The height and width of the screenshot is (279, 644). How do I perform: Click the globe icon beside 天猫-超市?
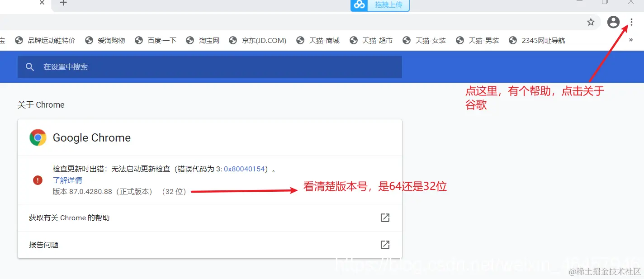click(x=353, y=40)
